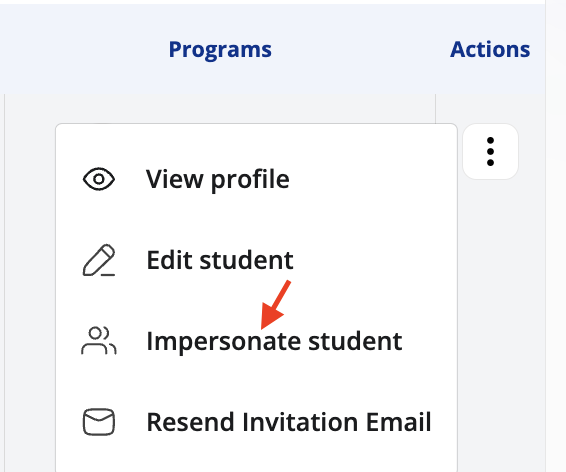Click the envelope icon for Resend Invitation
Screen dimensions: 566x472
(99, 422)
